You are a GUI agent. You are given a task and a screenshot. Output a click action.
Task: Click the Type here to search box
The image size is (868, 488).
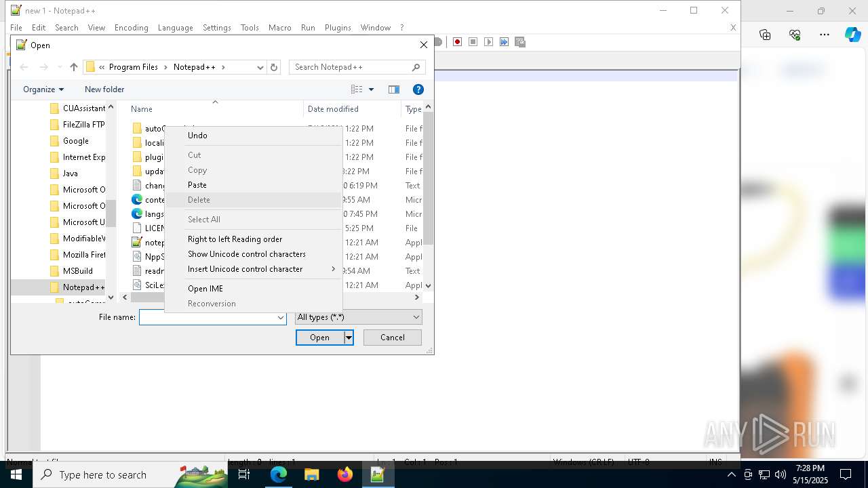102,474
